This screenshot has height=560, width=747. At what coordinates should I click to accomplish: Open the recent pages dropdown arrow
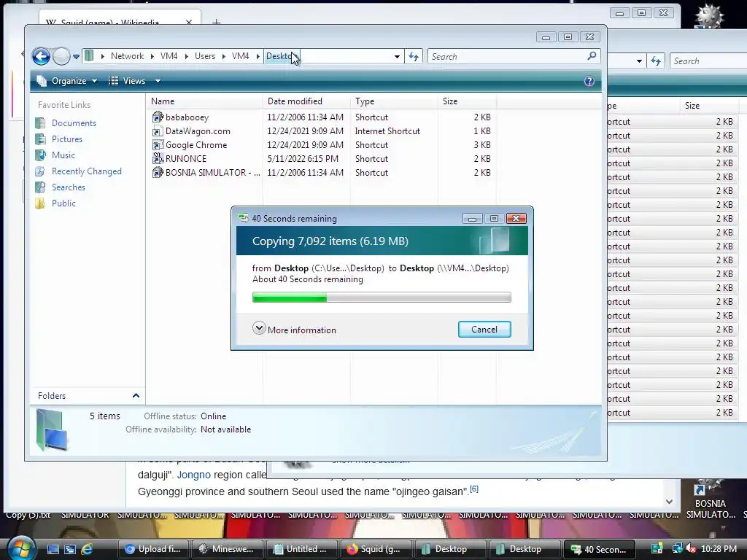(x=76, y=57)
